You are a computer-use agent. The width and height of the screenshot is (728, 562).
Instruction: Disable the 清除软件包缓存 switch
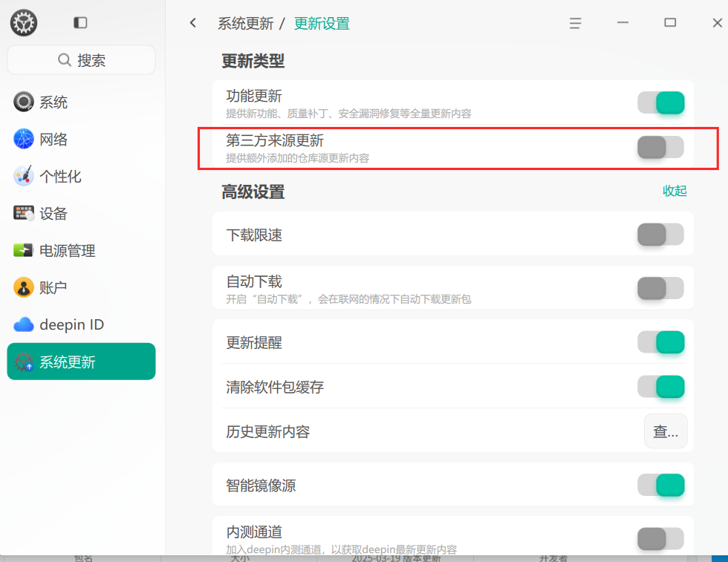[660, 387]
